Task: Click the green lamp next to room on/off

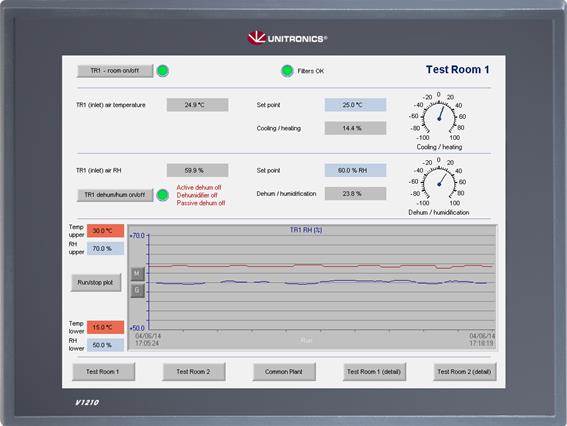Action: point(163,71)
